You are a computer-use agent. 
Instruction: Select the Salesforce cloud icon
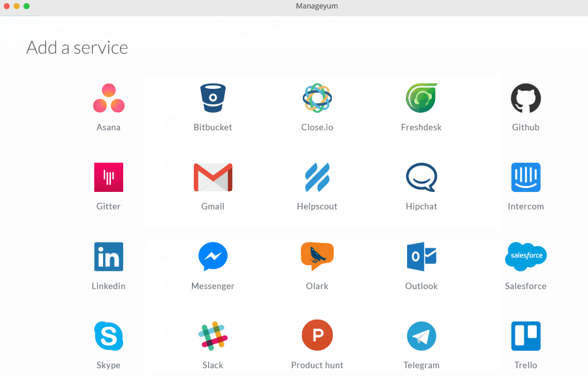[526, 257]
